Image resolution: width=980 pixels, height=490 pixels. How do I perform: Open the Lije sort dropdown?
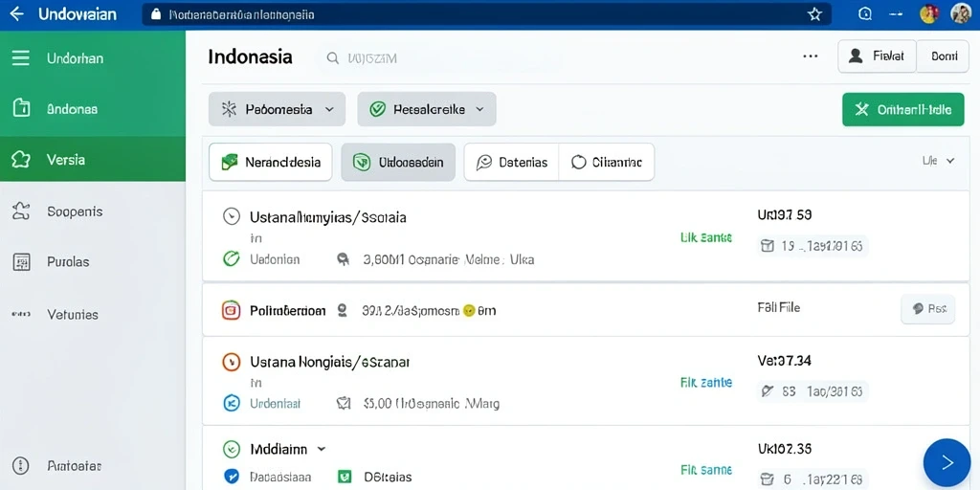click(939, 161)
